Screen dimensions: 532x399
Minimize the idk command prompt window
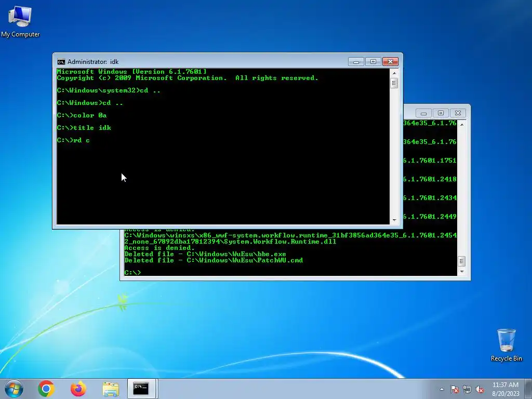click(x=356, y=62)
